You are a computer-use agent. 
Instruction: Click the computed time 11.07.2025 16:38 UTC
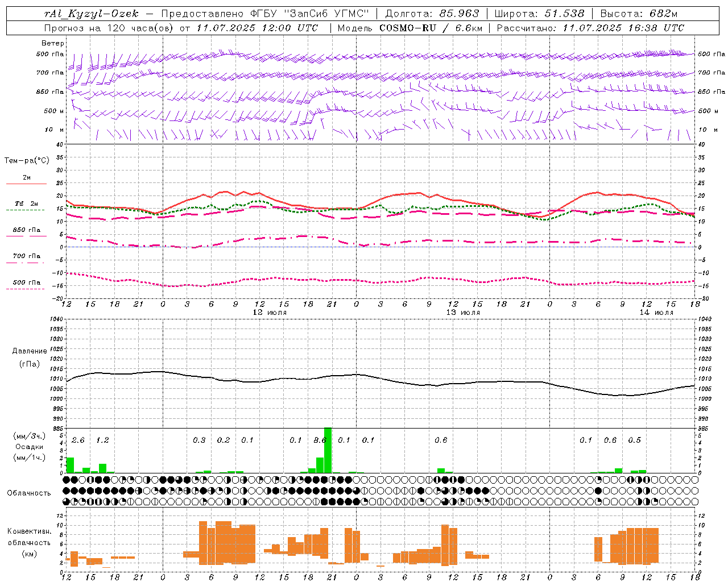tap(623, 28)
